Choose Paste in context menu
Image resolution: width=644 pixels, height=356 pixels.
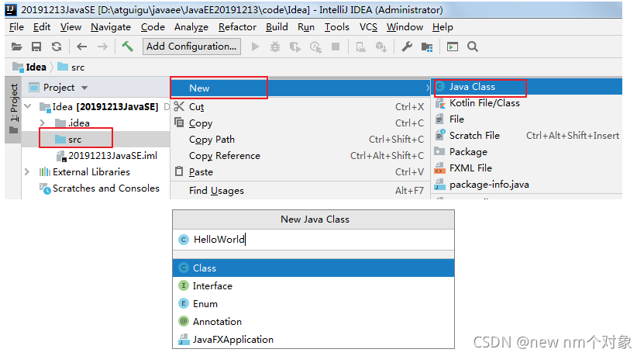300,172
